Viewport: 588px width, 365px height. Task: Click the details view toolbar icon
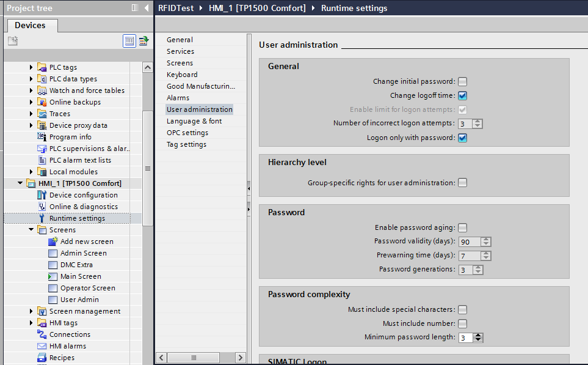(129, 40)
